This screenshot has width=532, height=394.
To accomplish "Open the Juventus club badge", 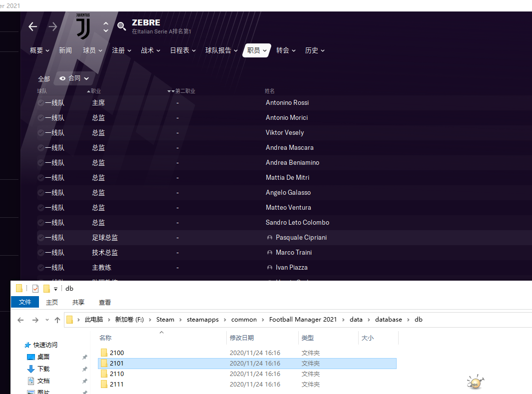I will tap(83, 26).
